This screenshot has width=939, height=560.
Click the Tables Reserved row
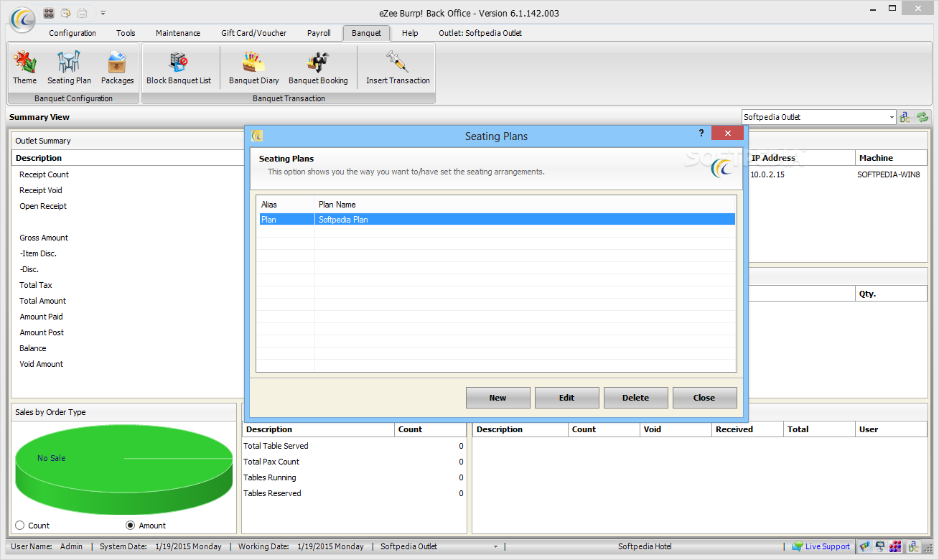(354, 493)
